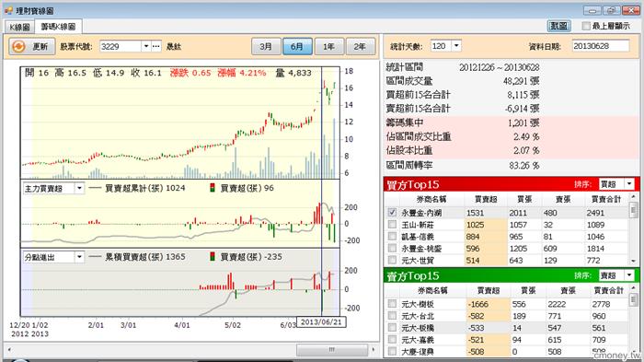This screenshot has width=644, height=362.
Task: Sort buyer table by 買賣超 column header
Action: coord(486,199)
